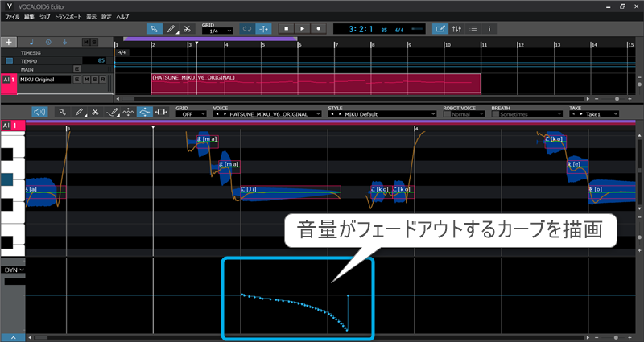Image resolution: width=644 pixels, height=342 pixels.
Task: Adjust the editor horizontal zoom slider at bottom
Action: (x=616, y=337)
